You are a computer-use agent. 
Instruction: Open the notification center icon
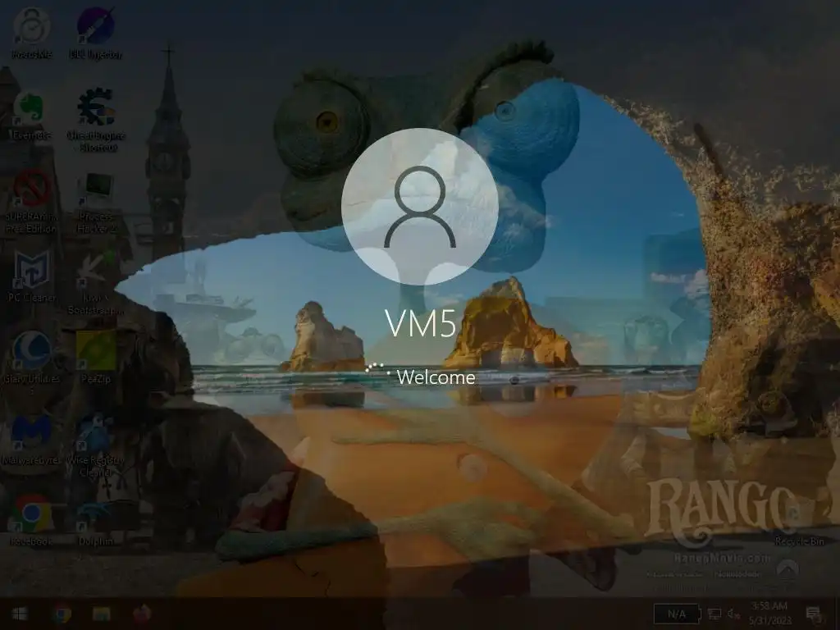814,614
